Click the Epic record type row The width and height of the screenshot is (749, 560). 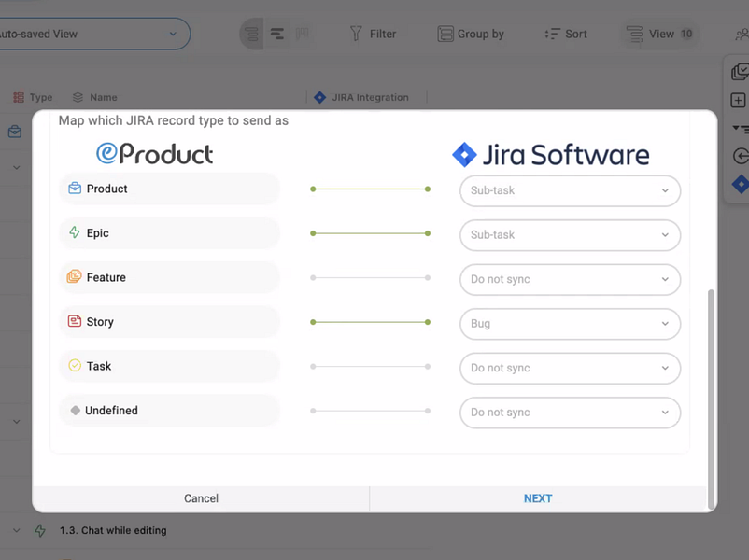pos(169,233)
